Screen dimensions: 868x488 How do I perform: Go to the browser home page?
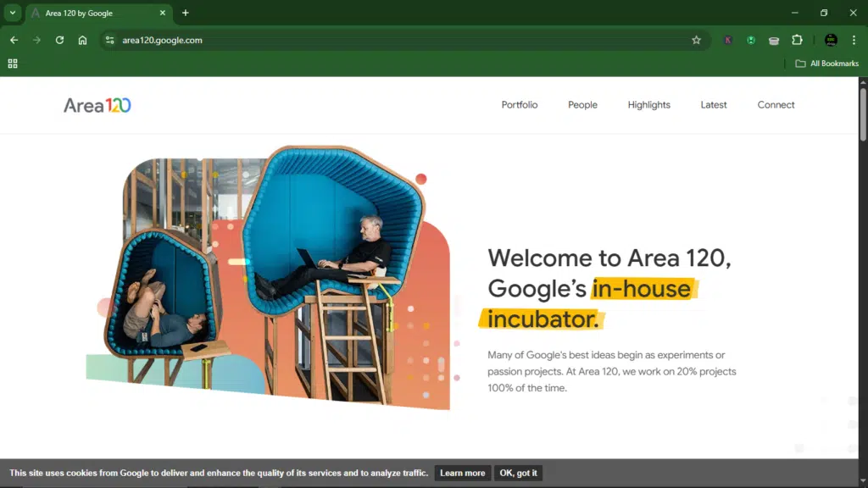click(x=82, y=40)
